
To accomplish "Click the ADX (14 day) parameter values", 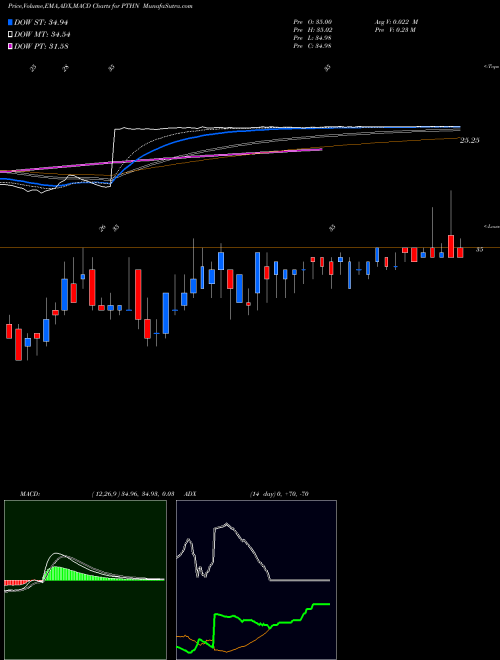I will coord(279,494).
